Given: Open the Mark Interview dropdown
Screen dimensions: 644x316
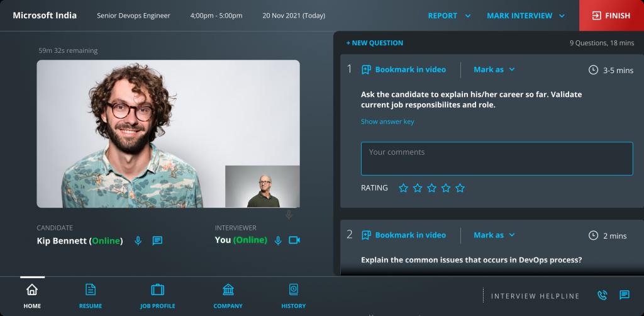Looking at the screenshot, I should pos(526,16).
